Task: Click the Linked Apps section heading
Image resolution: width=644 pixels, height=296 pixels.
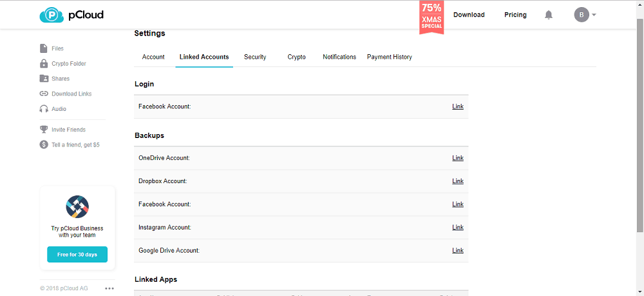Action: (156, 279)
